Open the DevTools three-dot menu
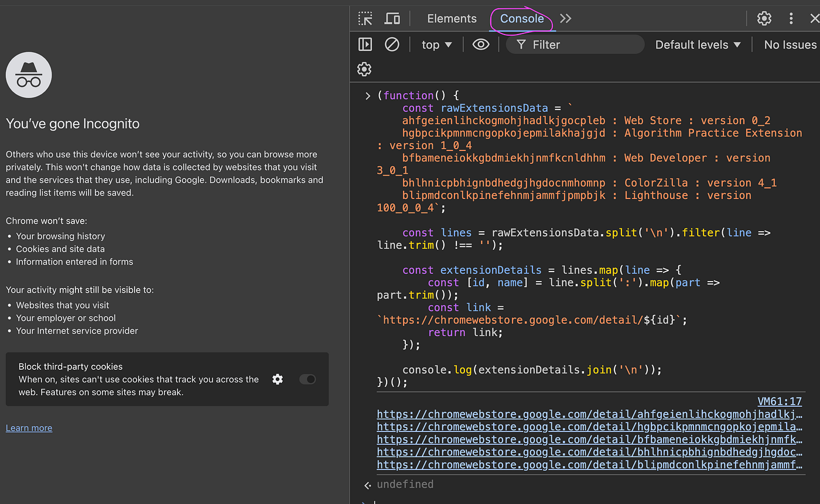The width and height of the screenshot is (820, 504). [x=791, y=19]
